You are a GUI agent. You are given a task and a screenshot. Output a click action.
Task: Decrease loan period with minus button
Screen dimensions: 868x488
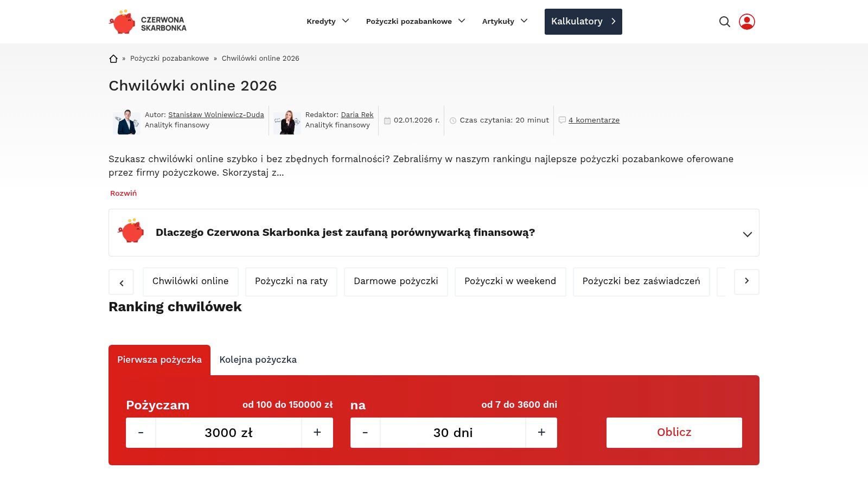(365, 433)
